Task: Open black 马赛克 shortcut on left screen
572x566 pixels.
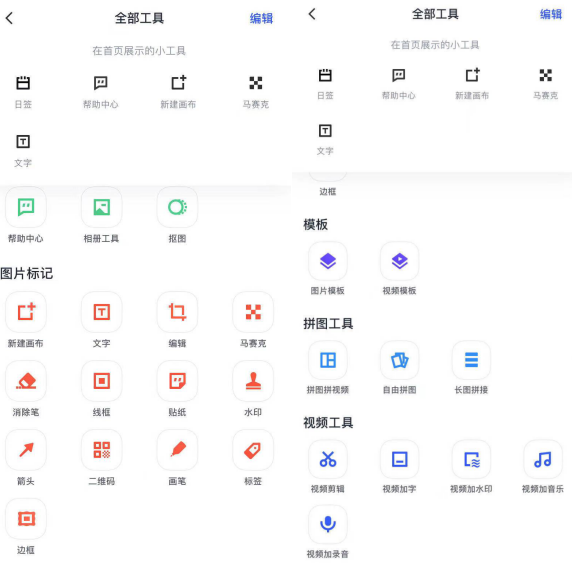Action: 256,92
